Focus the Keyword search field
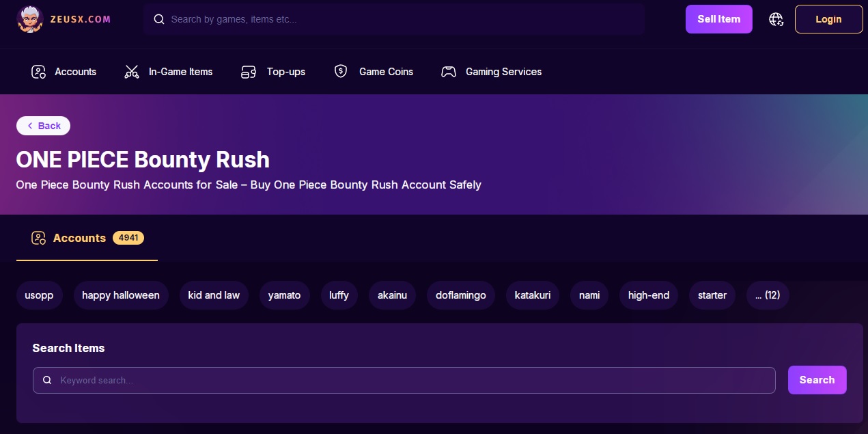868x434 pixels. click(x=404, y=380)
